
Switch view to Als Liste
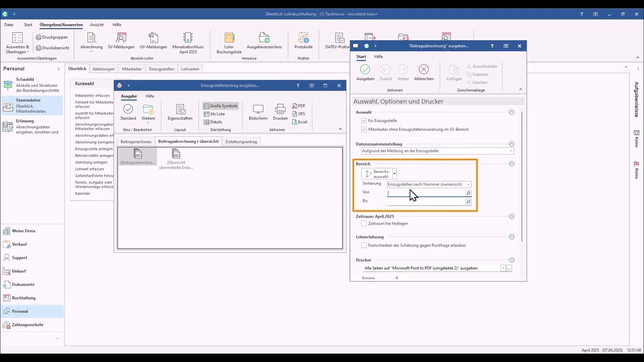tap(214, 114)
